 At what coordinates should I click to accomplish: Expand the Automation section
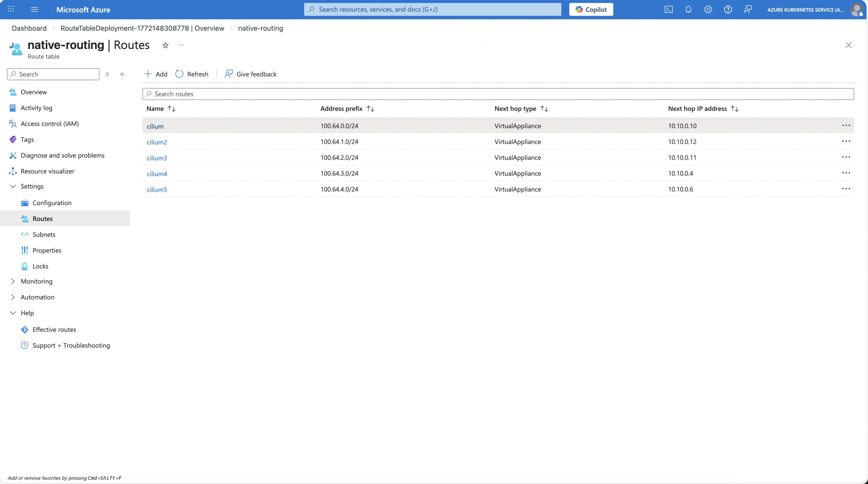point(13,297)
